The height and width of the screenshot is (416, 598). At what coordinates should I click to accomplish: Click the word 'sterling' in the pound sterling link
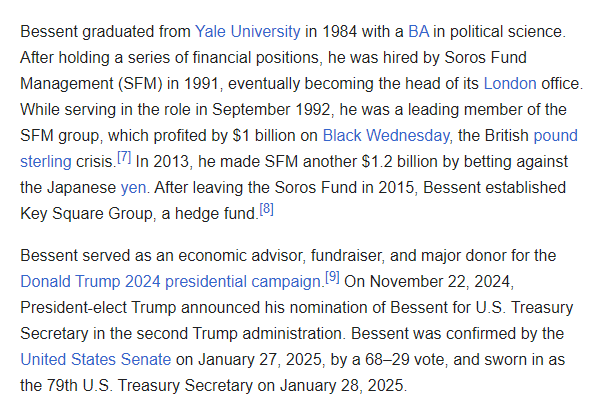click(x=46, y=162)
